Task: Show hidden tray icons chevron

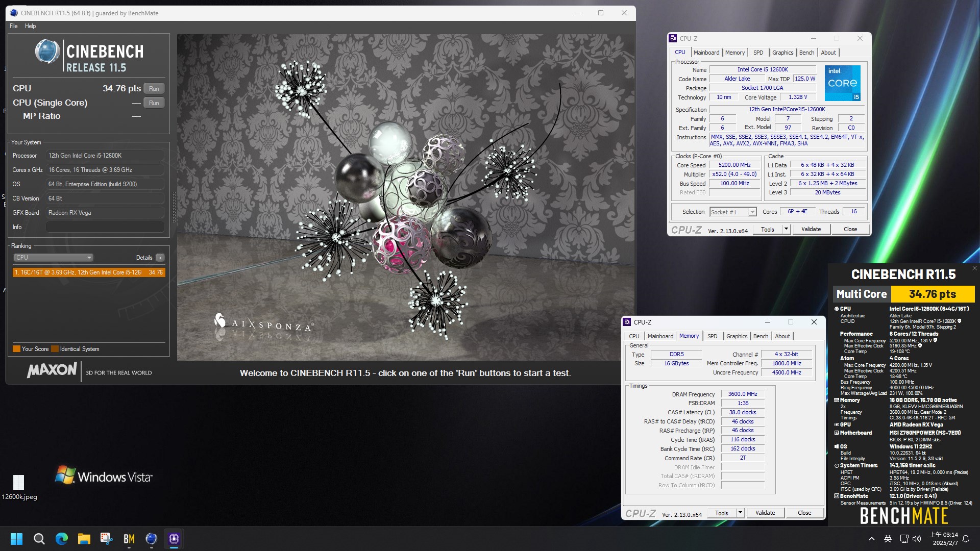Action: point(872,539)
